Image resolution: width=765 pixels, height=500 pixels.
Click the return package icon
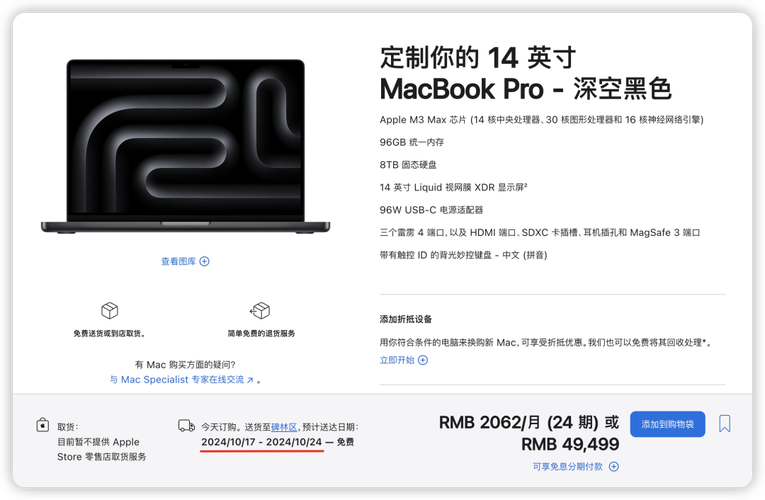[x=261, y=310]
